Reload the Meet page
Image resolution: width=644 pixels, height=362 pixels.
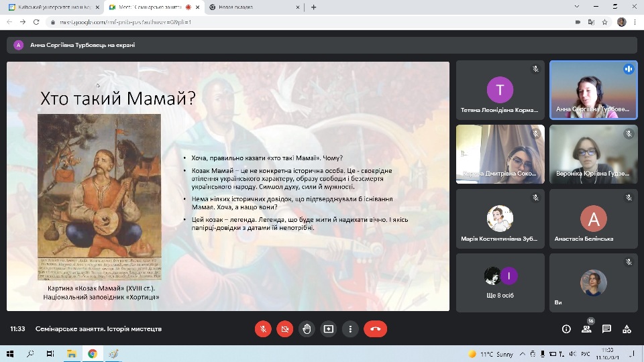click(36, 22)
